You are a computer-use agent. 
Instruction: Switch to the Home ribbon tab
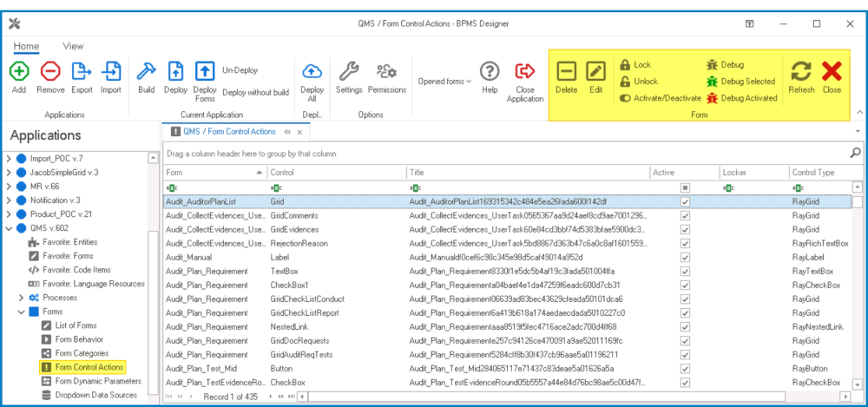point(26,46)
